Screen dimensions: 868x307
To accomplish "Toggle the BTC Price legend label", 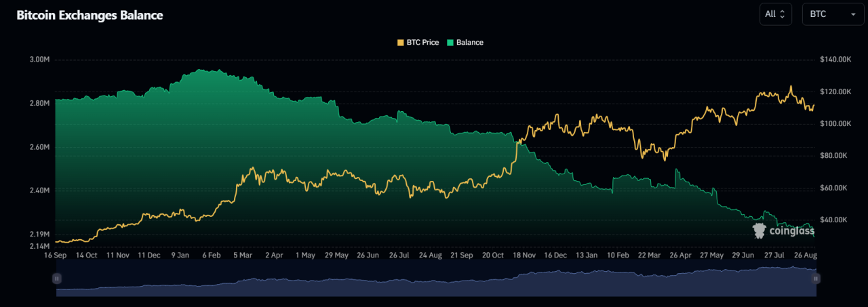I will tap(422, 42).
